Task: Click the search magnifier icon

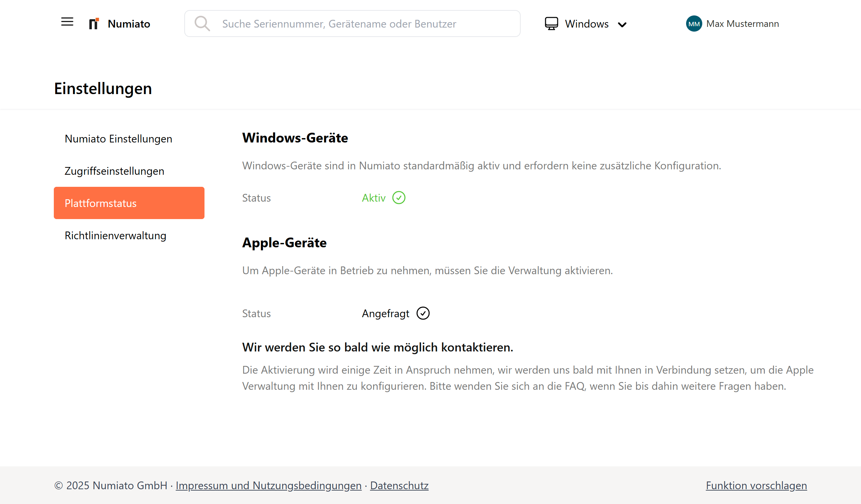Action: [202, 24]
